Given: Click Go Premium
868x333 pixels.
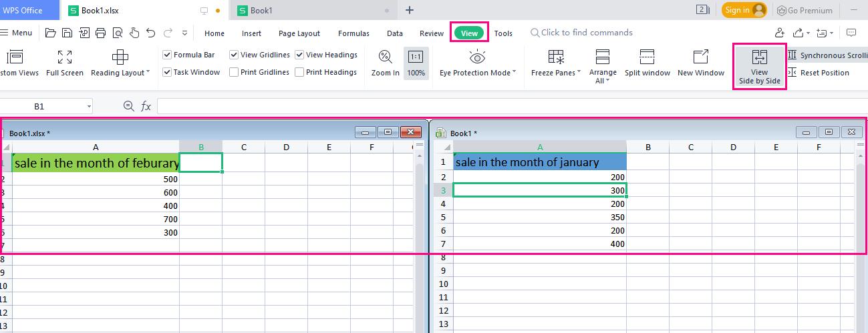Looking at the screenshot, I should pos(805,10).
